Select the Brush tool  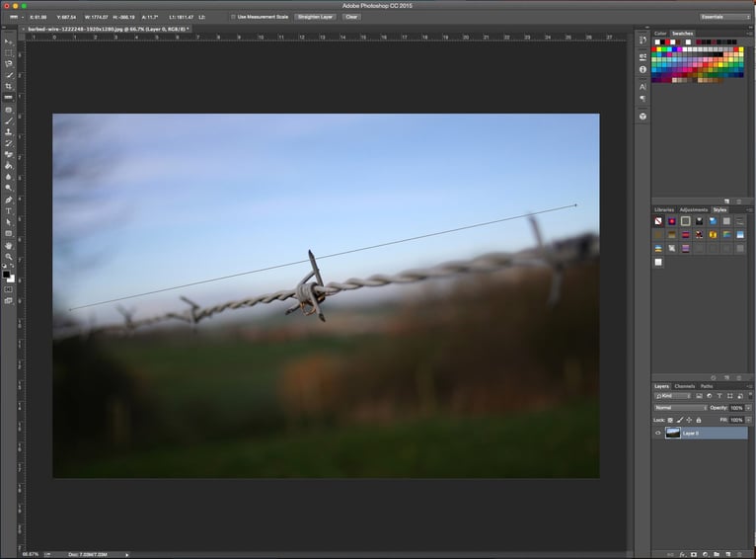(x=8, y=120)
